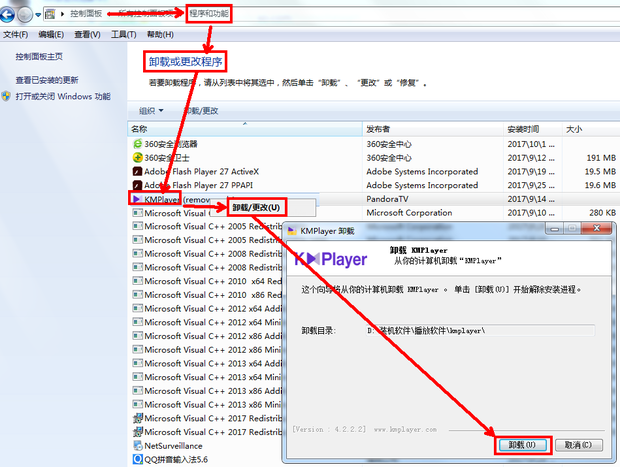Click the 360安全浏览器 program icon
The height and width of the screenshot is (467, 620).
pyautogui.click(x=137, y=144)
